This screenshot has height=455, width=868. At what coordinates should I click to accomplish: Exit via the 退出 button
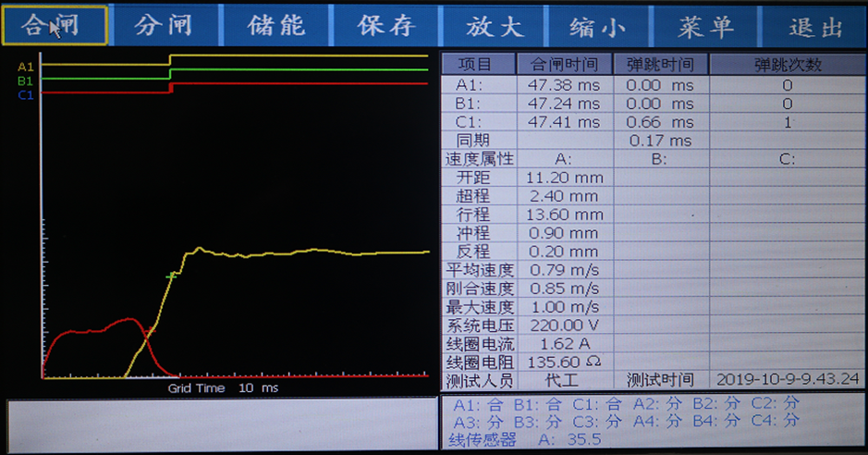pyautogui.click(x=815, y=26)
